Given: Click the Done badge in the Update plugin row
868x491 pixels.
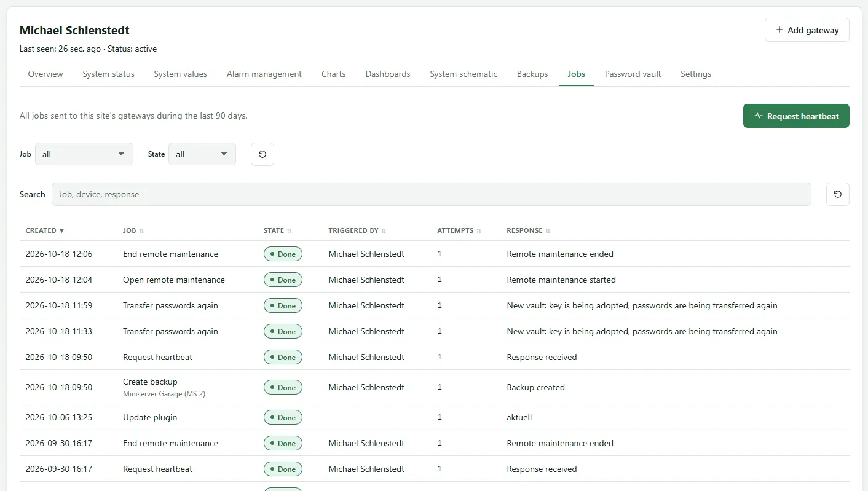Looking at the screenshot, I should (283, 417).
